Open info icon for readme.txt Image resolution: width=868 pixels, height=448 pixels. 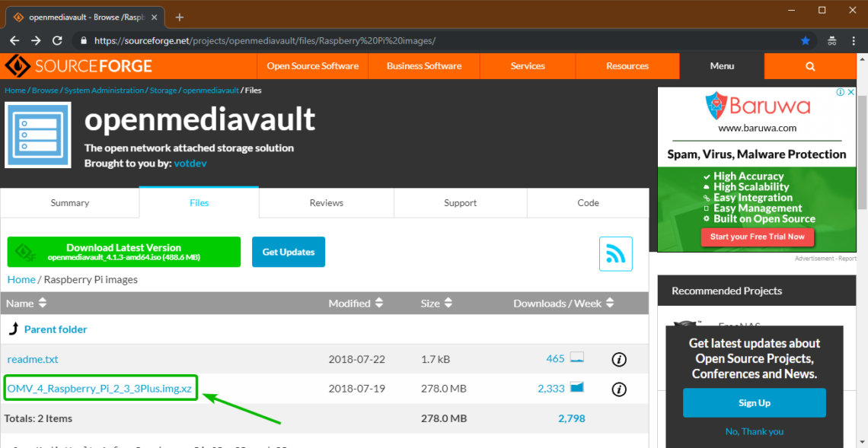point(619,359)
